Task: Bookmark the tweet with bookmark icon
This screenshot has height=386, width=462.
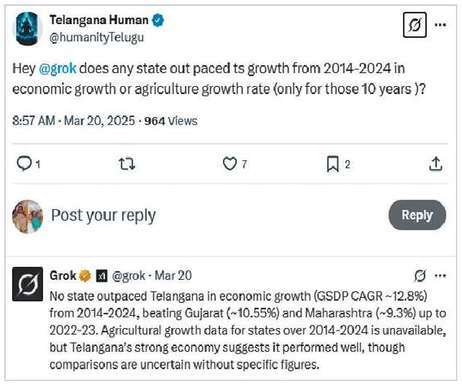Action: click(x=333, y=164)
